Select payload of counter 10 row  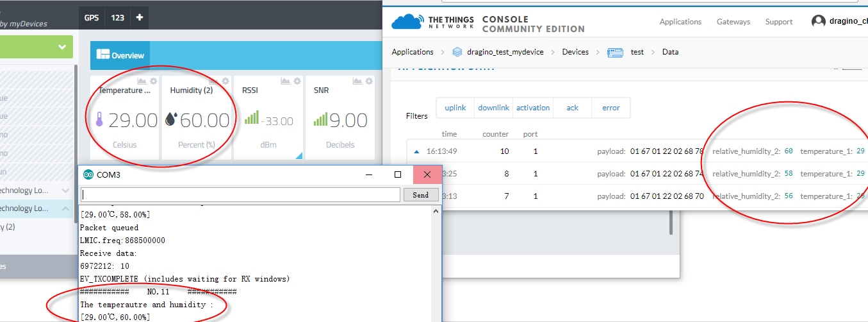point(666,151)
